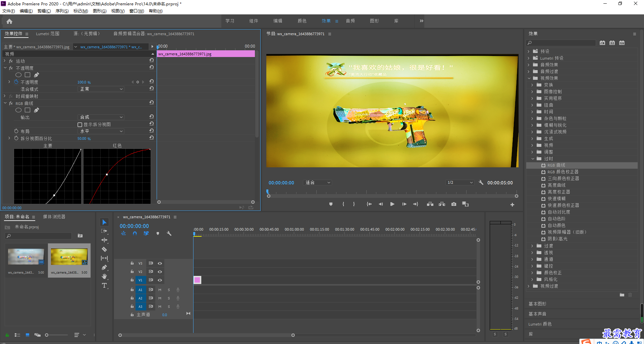Open 媒体浏览器 tab
Screen dimensions: 644x344
[54, 217]
